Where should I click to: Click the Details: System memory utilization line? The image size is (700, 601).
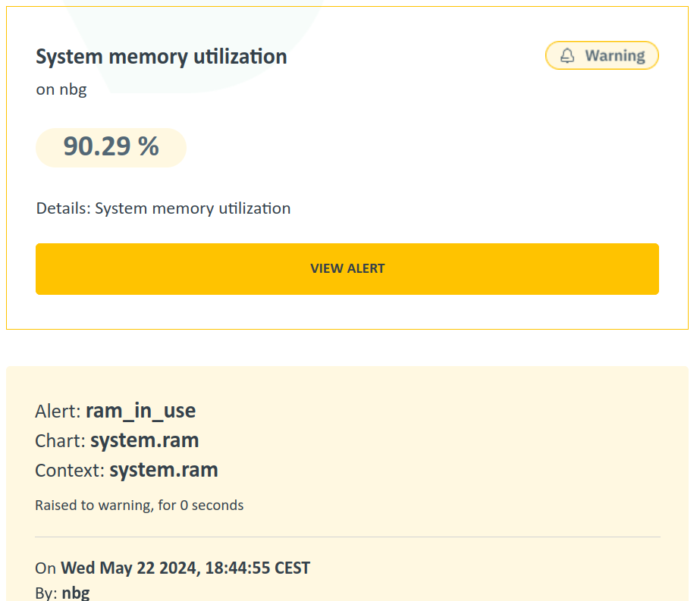click(163, 208)
